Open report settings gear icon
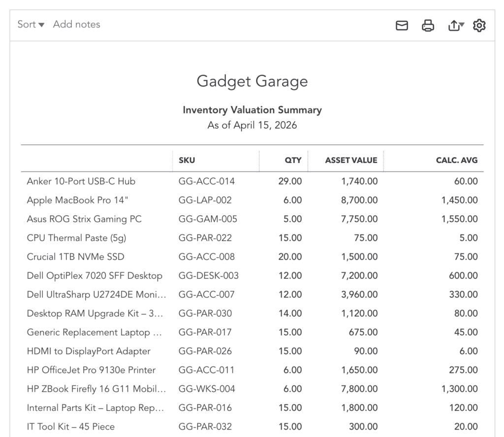The image size is (504, 437). coord(479,26)
